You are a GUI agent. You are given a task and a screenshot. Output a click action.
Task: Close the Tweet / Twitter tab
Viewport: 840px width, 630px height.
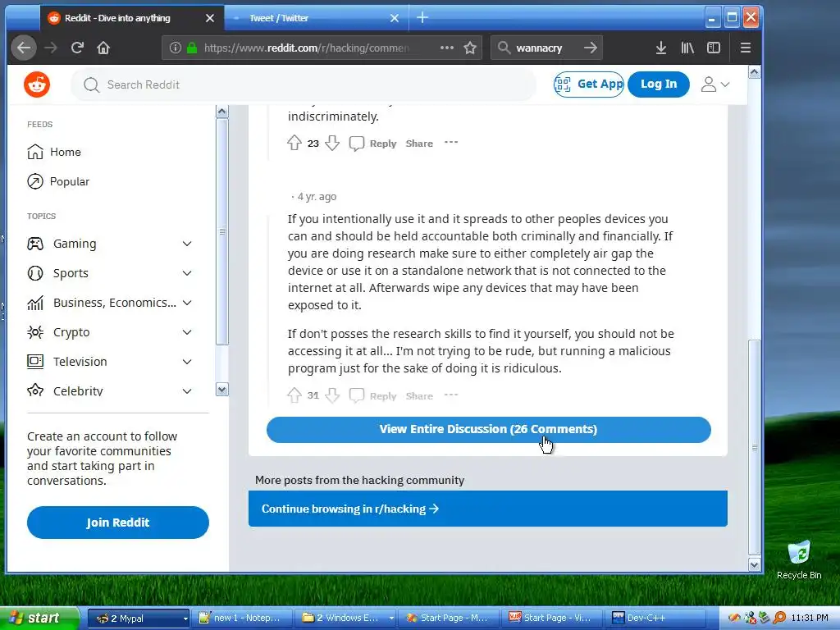click(395, 18)
